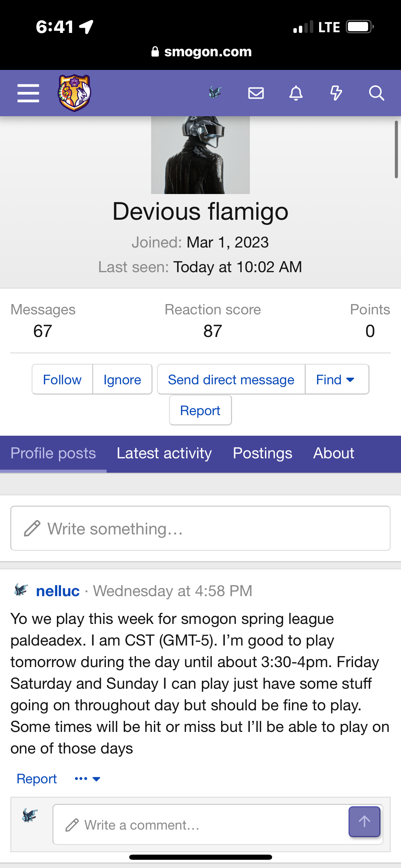Image resolution: width=401 pixels, height=868 pixels.
Task: Open the alerts bell icon
Action: pos(296,93)
